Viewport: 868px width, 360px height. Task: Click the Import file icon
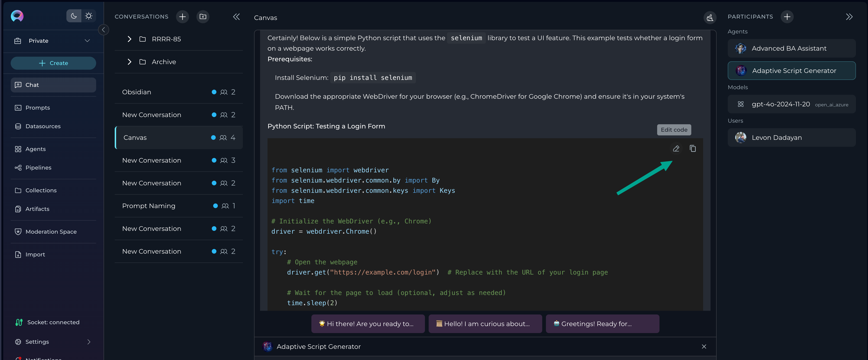[x=18, y=255]
